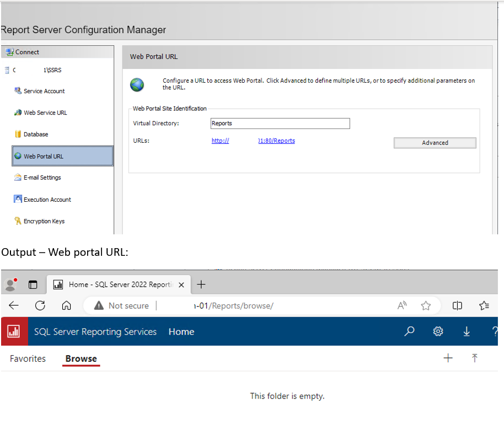
Task: Open the Database configuration page
Action: pyautogui.click(x=36, y=134)
